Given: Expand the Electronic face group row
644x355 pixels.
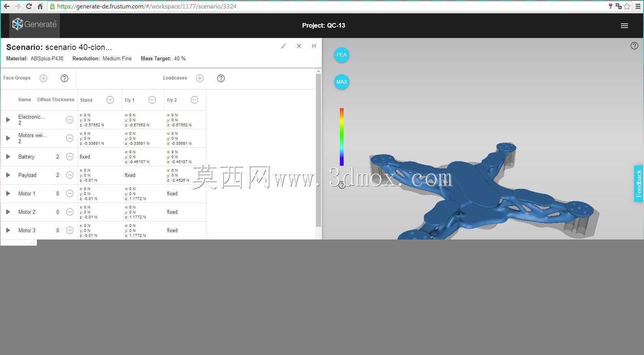Looking at the screenshot, I should pos(8,120).
